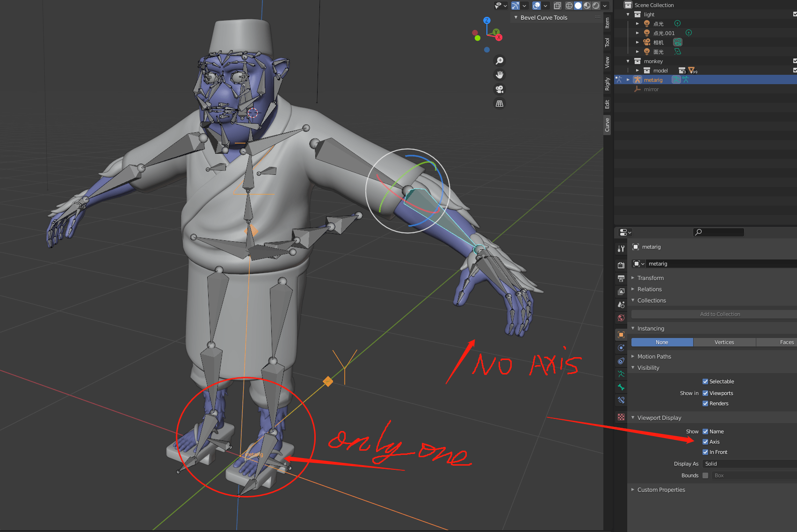Open the Physics Properties icon

point(621,346)
